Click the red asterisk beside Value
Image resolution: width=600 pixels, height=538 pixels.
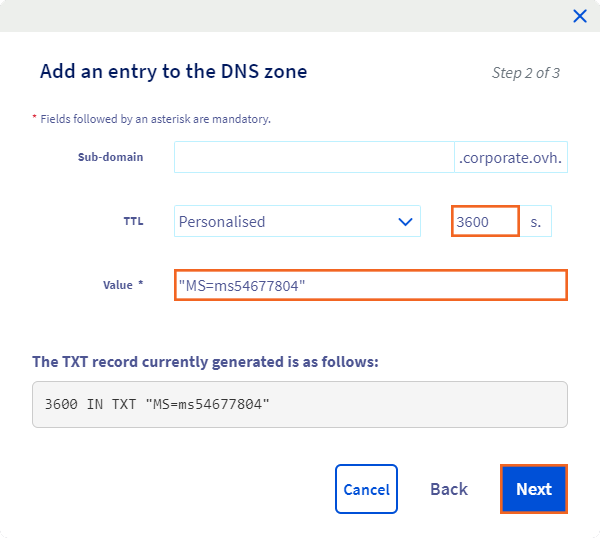(x=140, y=285)
